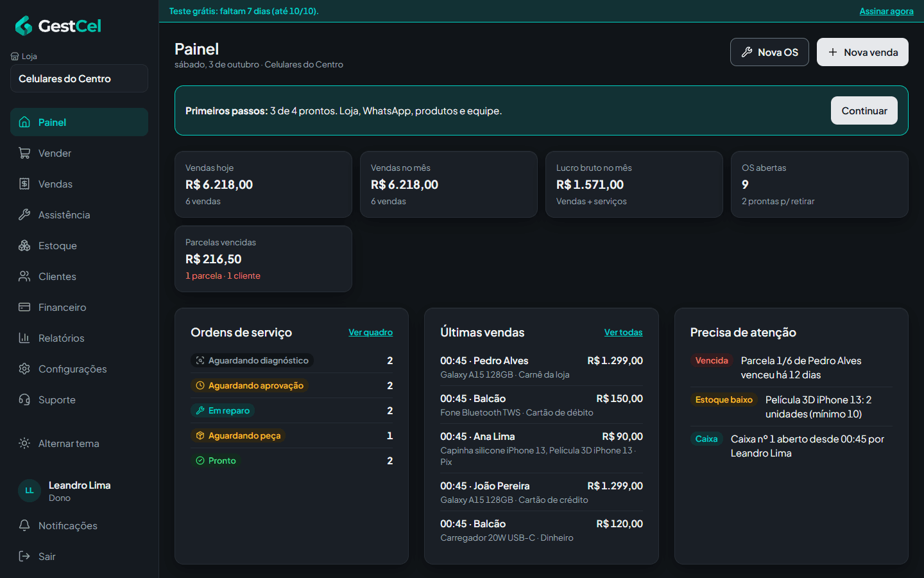This screenshot has height=578, width=924.
Task: Open the Celulares do Centro store selector
Action: [79, 78]
